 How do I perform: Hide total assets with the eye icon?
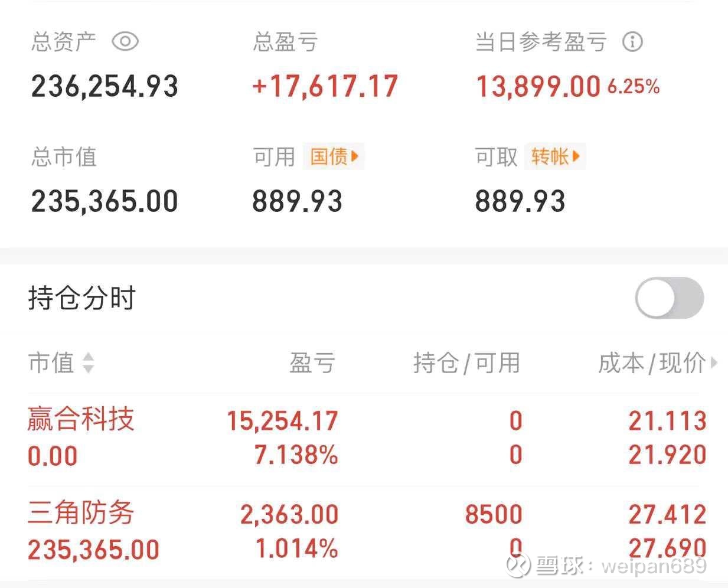pyautogui.click(x=125, y=42)
